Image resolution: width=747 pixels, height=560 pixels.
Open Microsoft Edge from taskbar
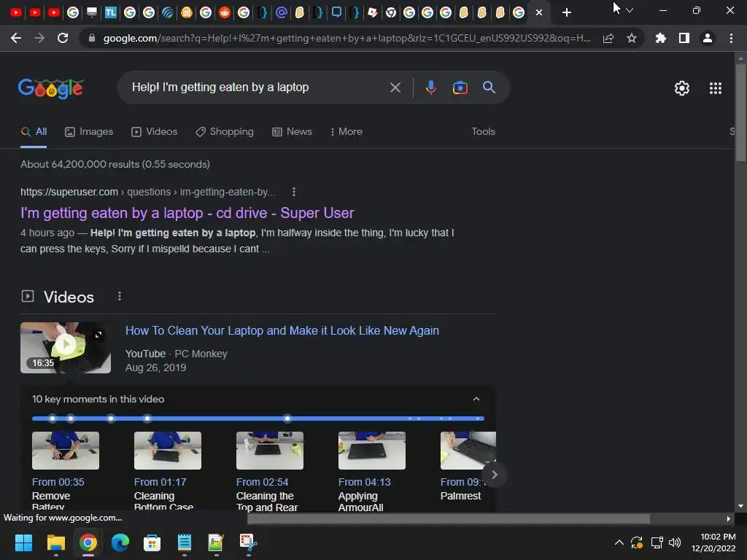click(x=120, y=542)
